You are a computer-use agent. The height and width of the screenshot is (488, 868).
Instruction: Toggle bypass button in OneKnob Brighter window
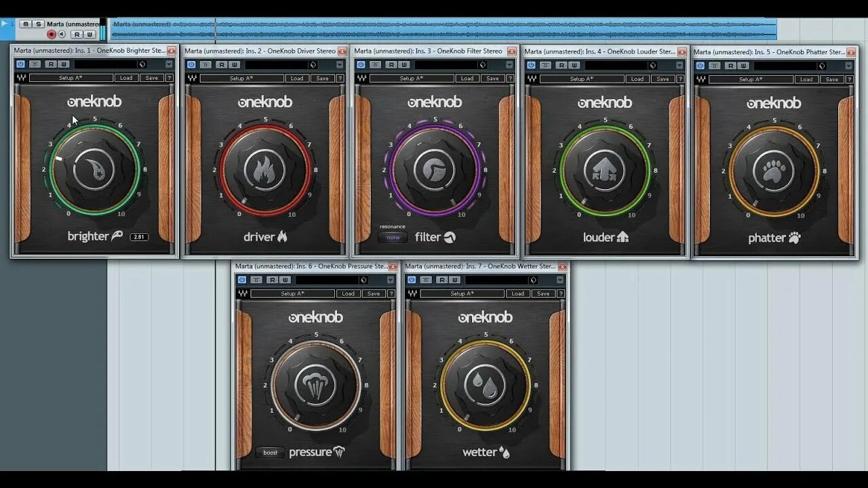(x=35, y=64)
